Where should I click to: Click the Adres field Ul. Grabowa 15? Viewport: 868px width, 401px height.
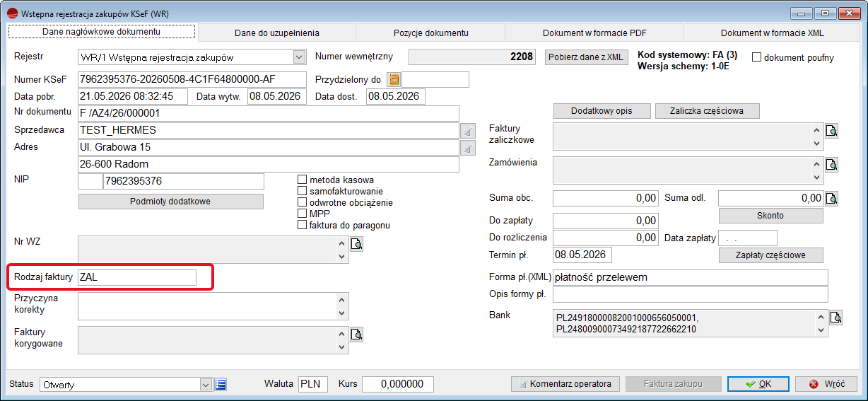tap(269, 147)
